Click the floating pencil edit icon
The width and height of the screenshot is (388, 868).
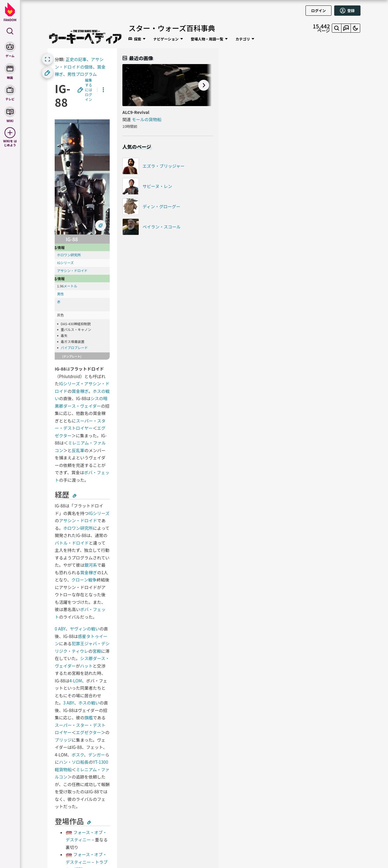click(x=47, y=73)
